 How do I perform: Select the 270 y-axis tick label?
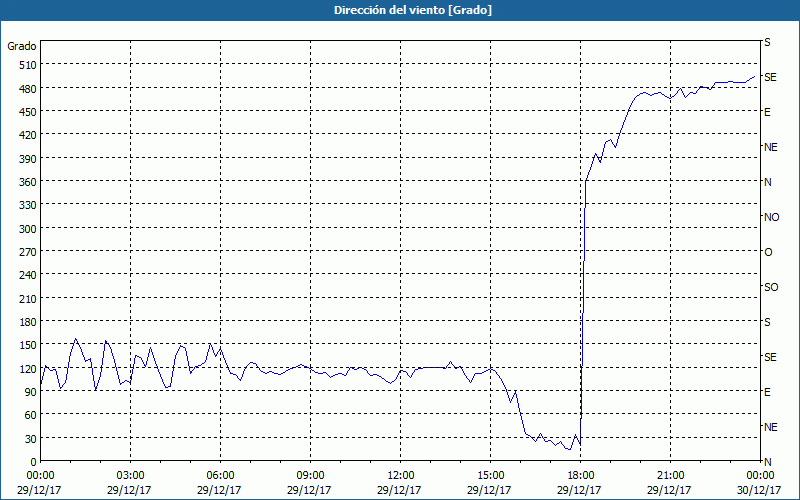tap(28, 252)
